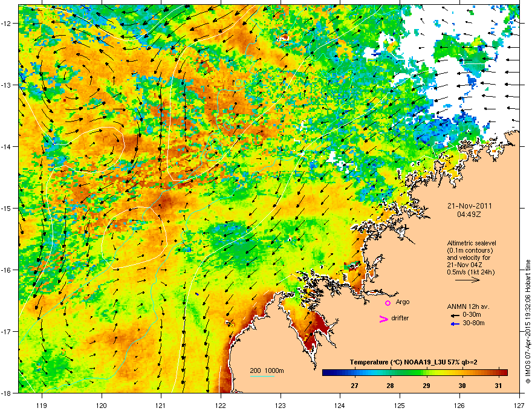Screen dimensions: 532x411
Task: Click the latitude axis label -18
Action: pyautogui.click(x=6, y=393)
